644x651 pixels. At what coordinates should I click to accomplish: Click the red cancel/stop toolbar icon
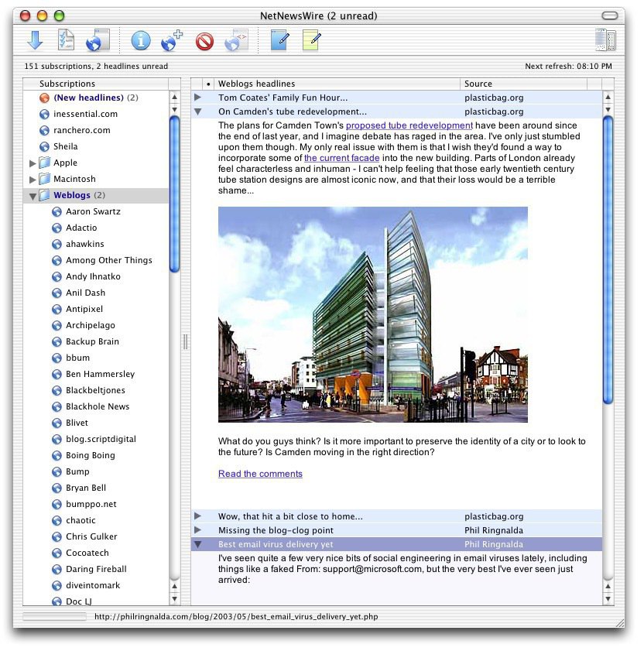[x=204, y=42]
